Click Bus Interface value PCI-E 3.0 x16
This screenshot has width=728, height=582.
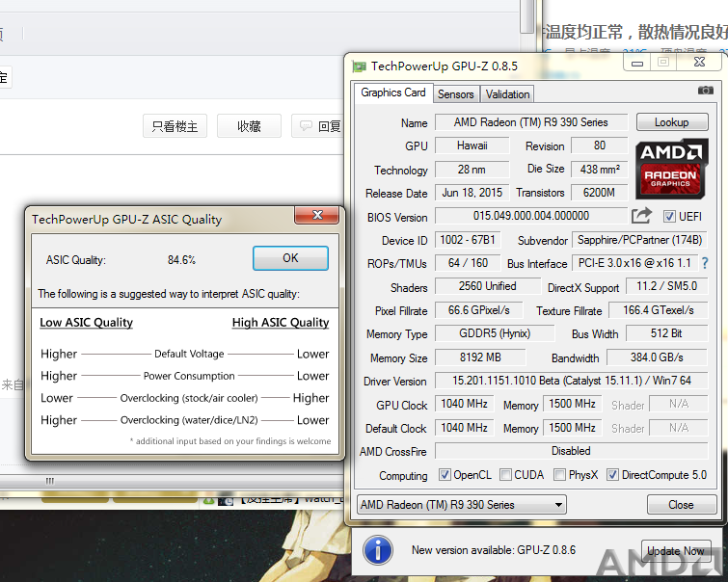click(x=634, y=263)
